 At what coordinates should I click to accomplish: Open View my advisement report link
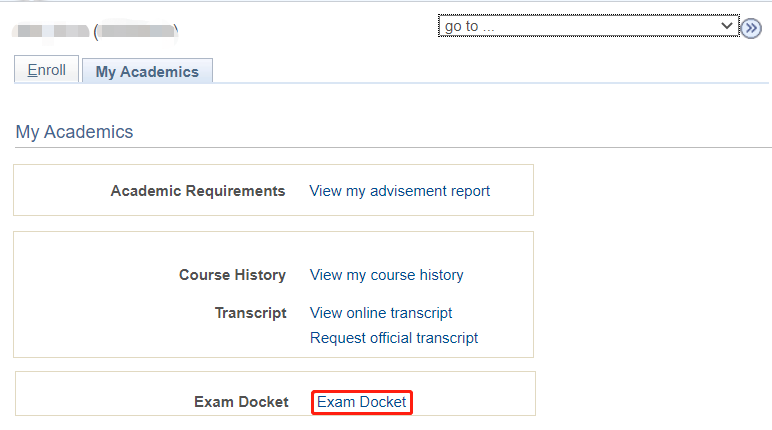pos(400,190)
